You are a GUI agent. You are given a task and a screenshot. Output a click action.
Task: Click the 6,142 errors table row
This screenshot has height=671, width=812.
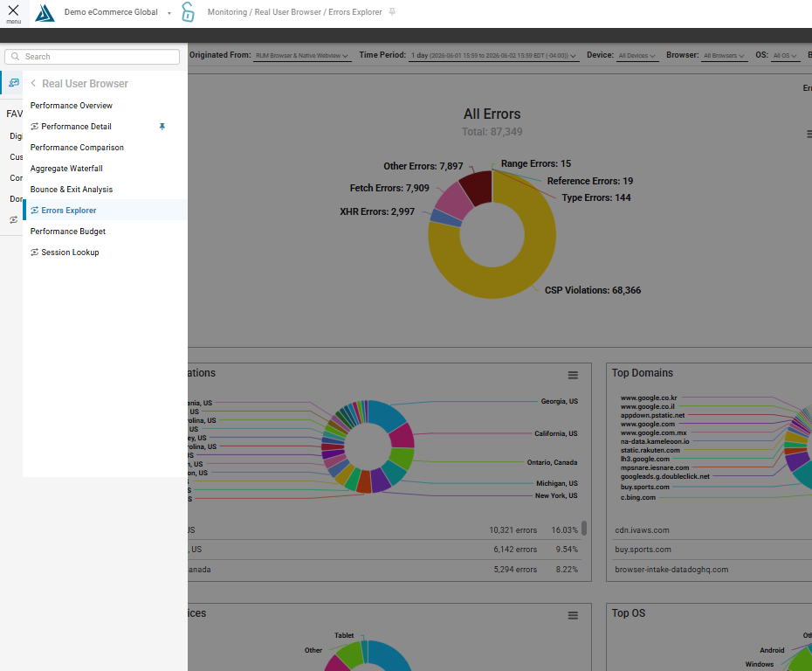point(385,550)
